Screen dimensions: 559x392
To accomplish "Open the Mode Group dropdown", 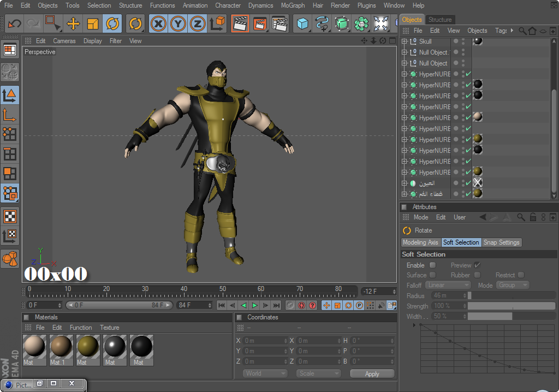I will tap(512, 285).
